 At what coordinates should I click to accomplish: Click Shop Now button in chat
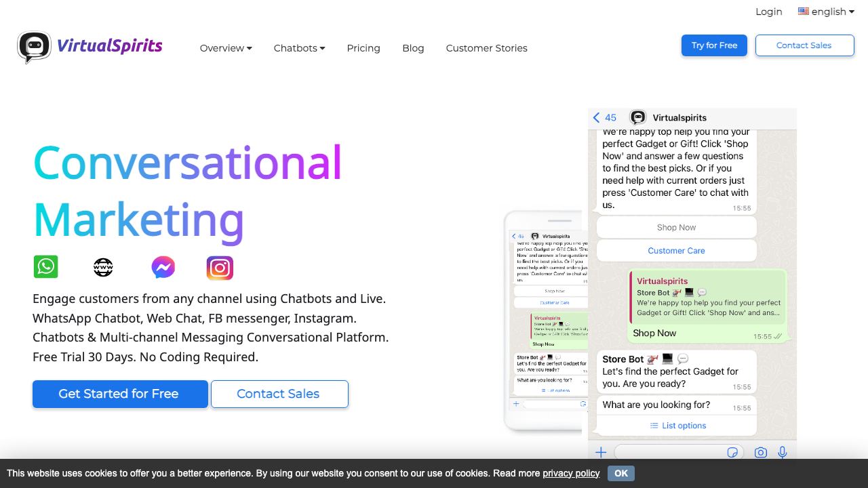pyautogui.click(x=676, y=227)
